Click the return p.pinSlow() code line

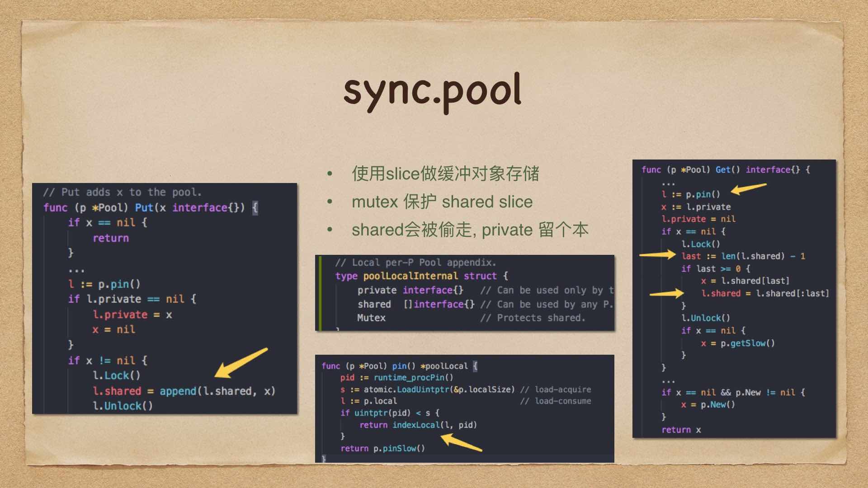pos(382,448)
